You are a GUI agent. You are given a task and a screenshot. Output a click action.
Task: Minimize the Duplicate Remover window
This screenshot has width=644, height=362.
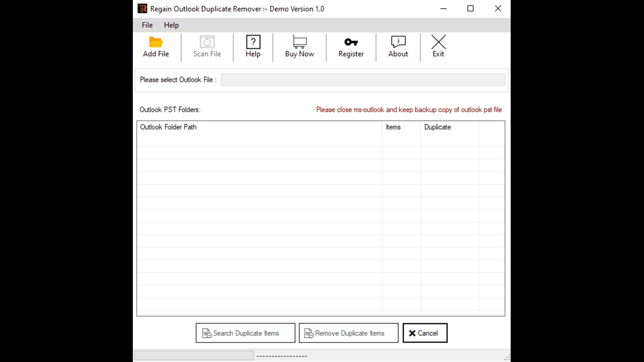pyautogui.click(x=443, y=9)
